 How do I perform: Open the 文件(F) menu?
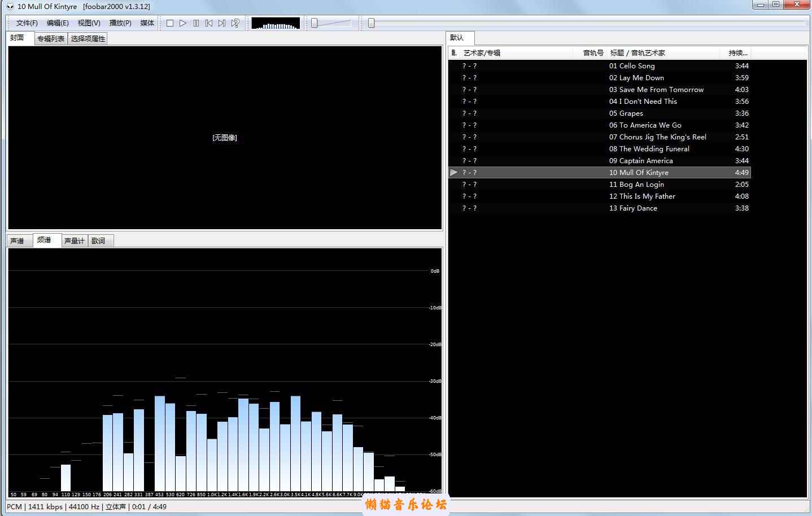[x=27, y=23]
